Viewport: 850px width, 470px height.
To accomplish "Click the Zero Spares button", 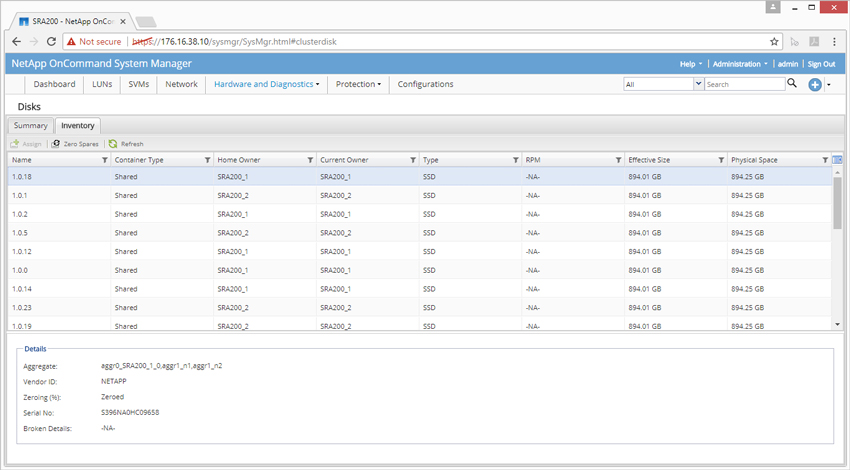I will [75, 144].
